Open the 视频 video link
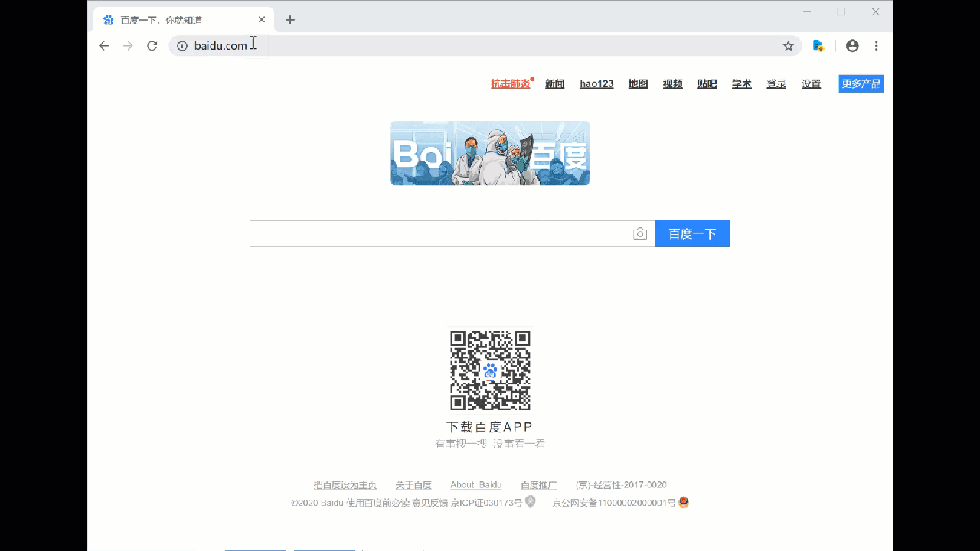This screenshot has width=980, height=551. pyautogui.click(x=673, y=84)
